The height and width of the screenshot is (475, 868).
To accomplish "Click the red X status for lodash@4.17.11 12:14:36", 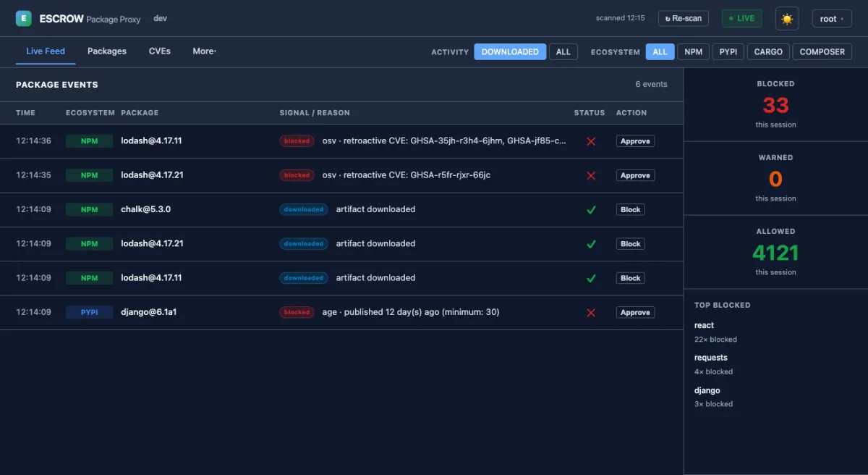I will point(591,141).
